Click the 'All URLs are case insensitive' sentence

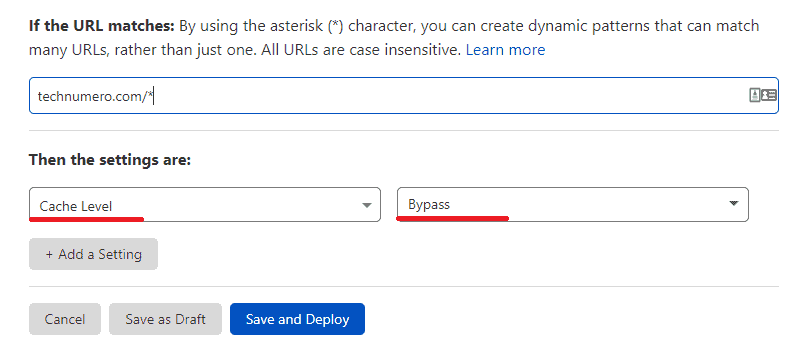tap(361, 50)
